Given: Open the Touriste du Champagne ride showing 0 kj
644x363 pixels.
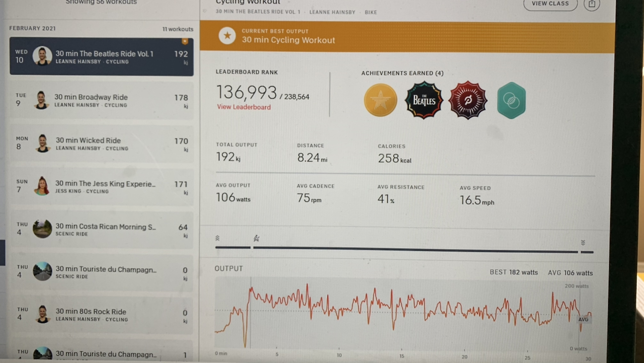Looking at the screenshot, I should [102, 272].
